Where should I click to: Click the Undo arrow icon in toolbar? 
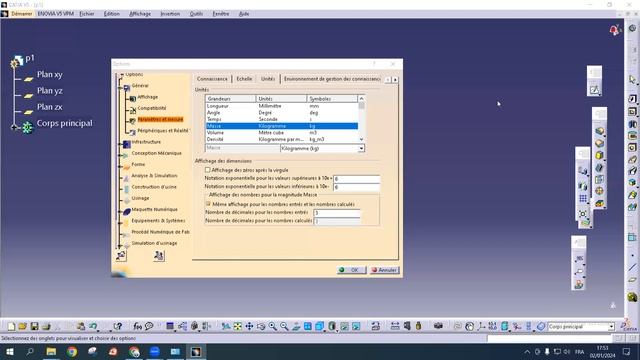93,326
